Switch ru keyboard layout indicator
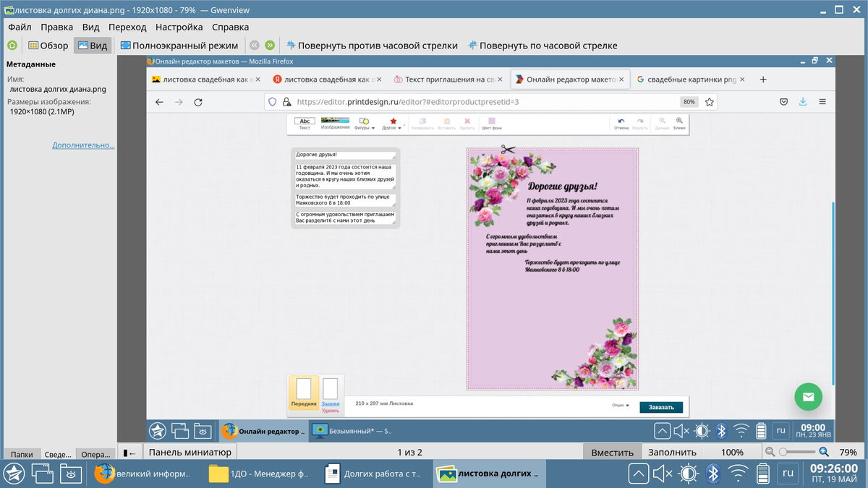The image size is (868, 488). [x=788, y=474]
